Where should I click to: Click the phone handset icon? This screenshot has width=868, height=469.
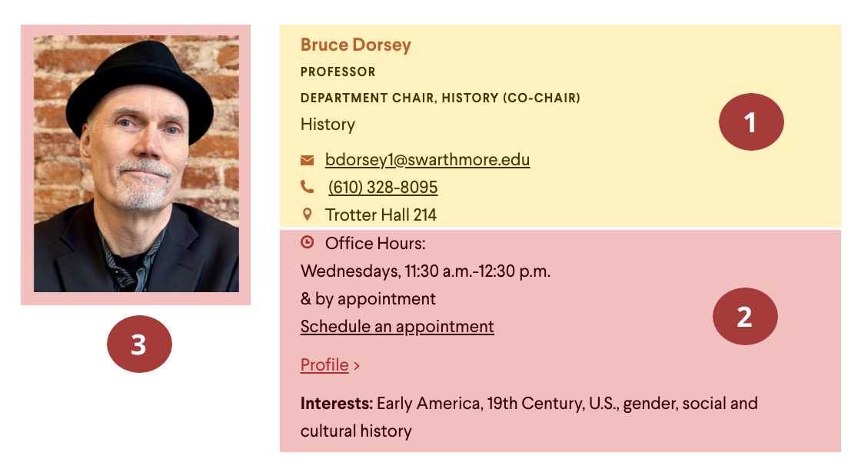click(x=307, y=187)
